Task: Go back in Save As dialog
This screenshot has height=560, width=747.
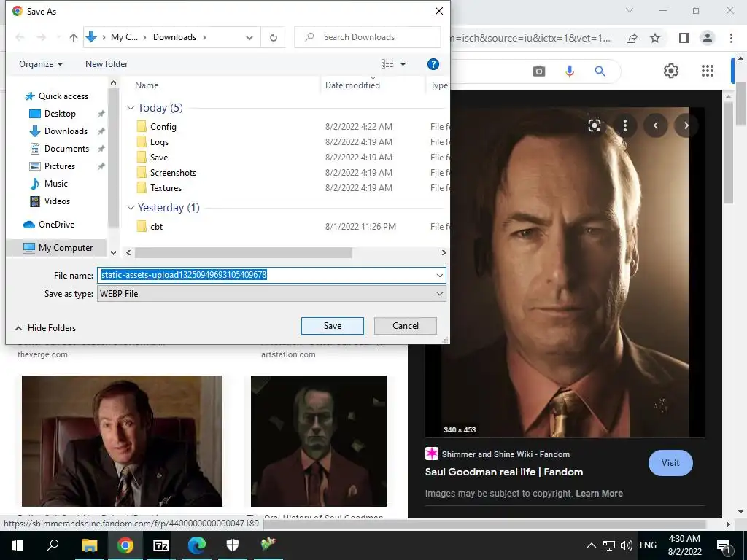Action: [20, 37]
